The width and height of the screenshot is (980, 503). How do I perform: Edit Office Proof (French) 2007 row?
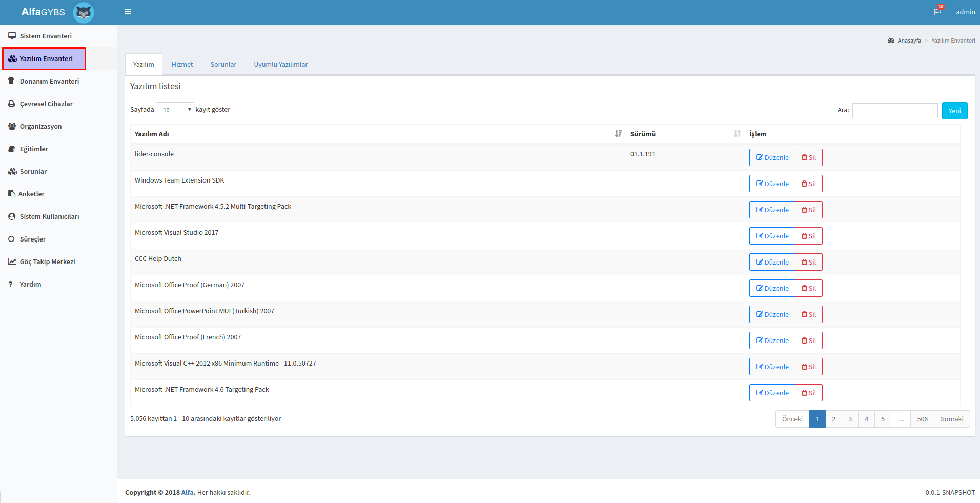point(772,340)
